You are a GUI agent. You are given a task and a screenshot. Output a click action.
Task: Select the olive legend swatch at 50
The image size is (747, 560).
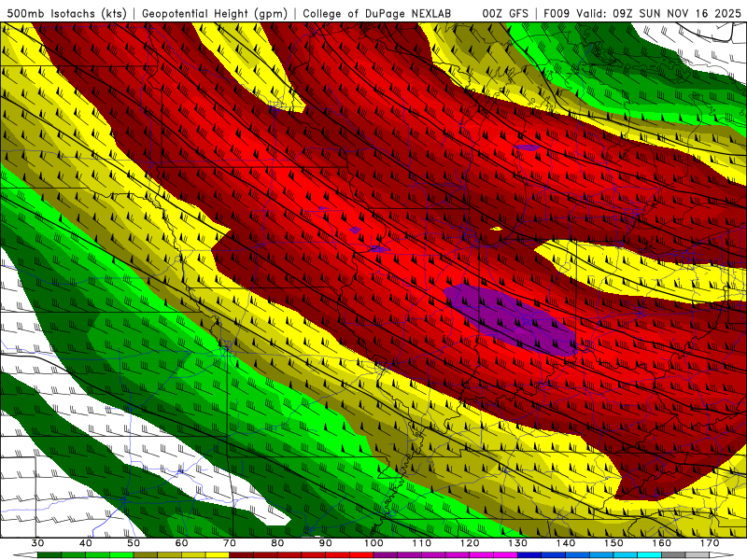[x=146, y=555]
